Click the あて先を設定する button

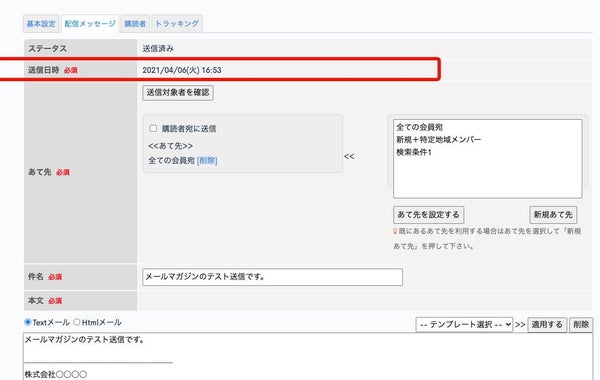(429, 215)
